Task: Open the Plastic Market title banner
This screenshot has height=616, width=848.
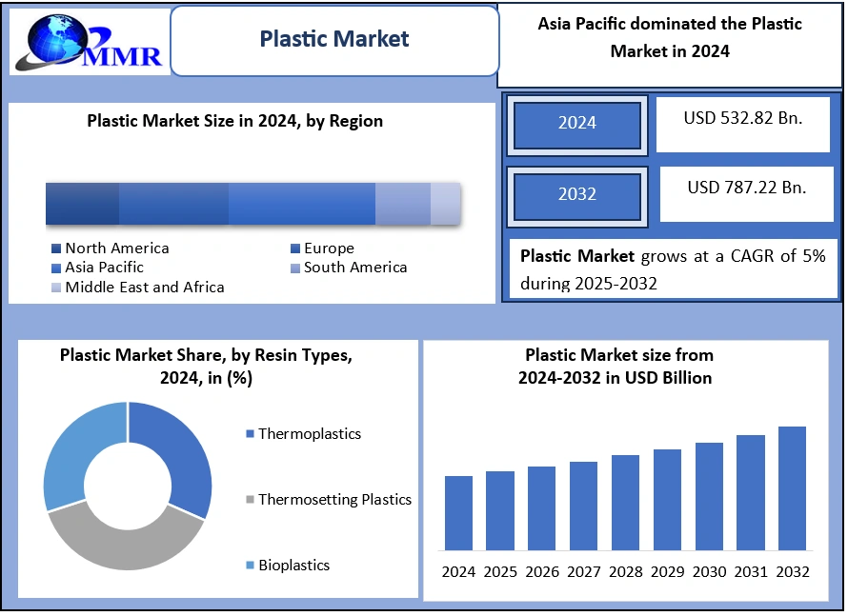Action: click(333, 39)
